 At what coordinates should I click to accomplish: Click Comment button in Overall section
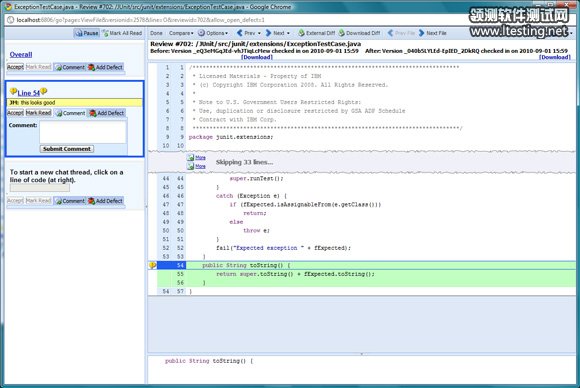[70, 67]
